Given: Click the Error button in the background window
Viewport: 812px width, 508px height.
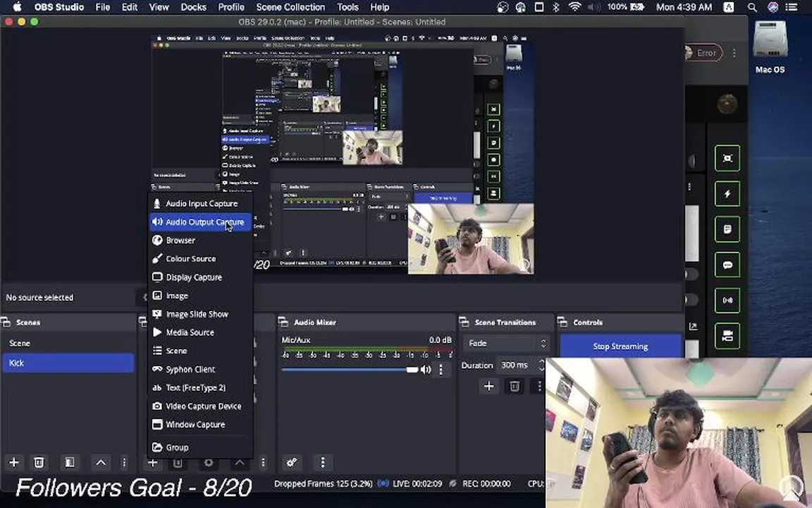Looking at the screenshot, I should click(702, 53).
